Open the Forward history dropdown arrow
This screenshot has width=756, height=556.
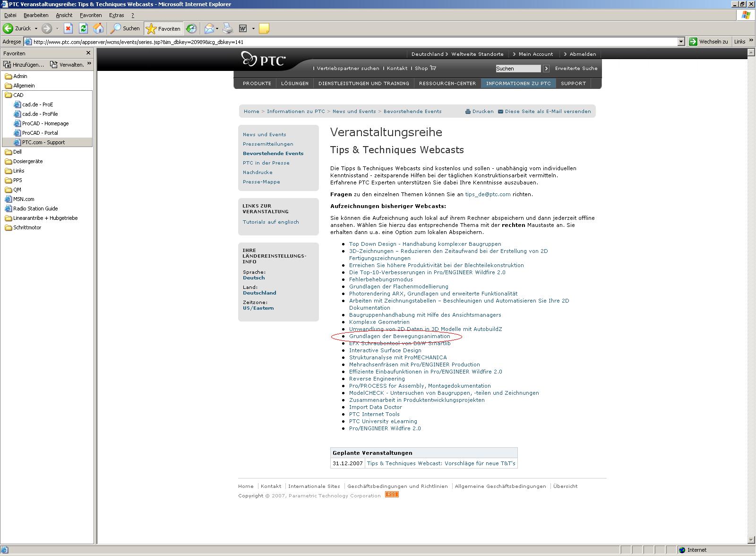pos(57,28)
